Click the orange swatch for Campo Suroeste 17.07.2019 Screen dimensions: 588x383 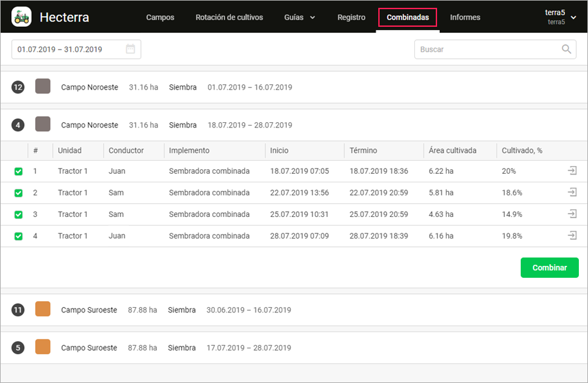pyautogui.click(x=43, y=348)
